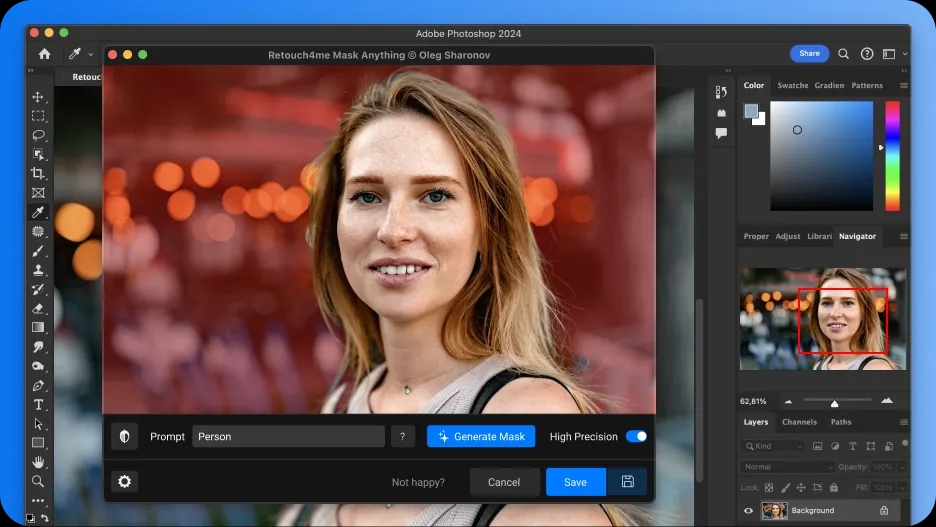Image resolution: width=936 pixels, height=527 pixels.
Task: Expand the Eyedropper tool preset arrow
Action: (x=91, y=54)
